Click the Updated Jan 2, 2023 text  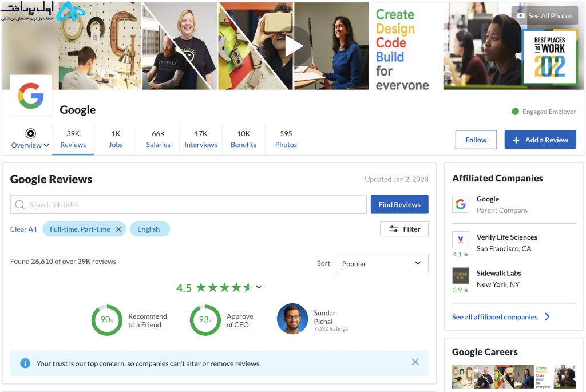[397, 179]
